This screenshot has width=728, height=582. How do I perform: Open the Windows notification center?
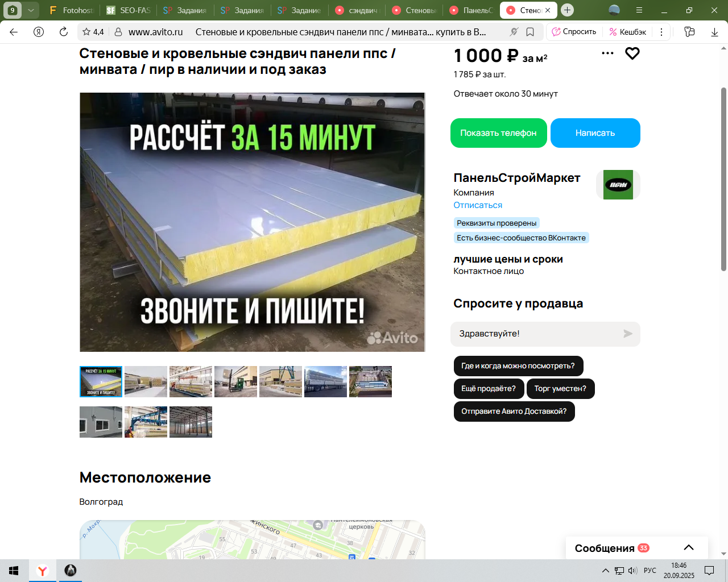click(x=709, y=571)
